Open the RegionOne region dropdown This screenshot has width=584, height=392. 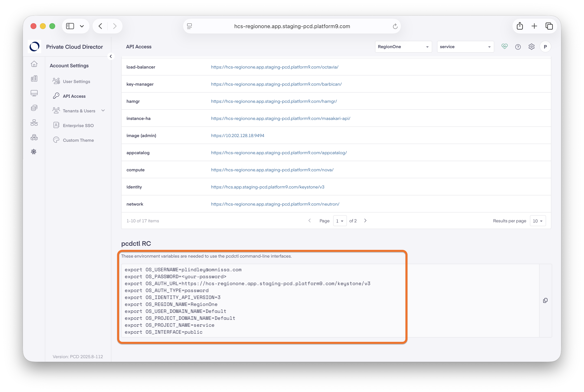tap(403, 47)
